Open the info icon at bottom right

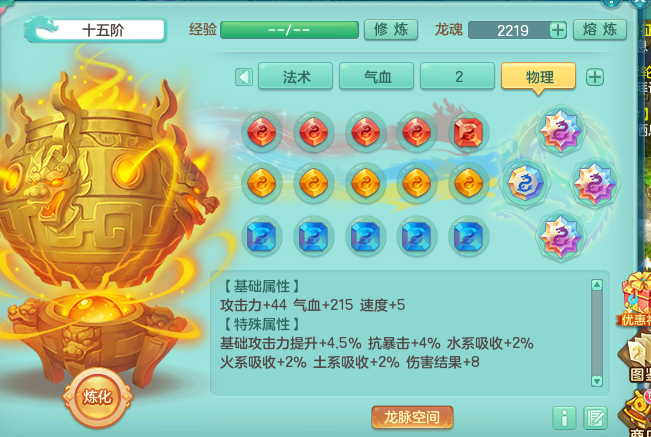(x=564, y=418)
